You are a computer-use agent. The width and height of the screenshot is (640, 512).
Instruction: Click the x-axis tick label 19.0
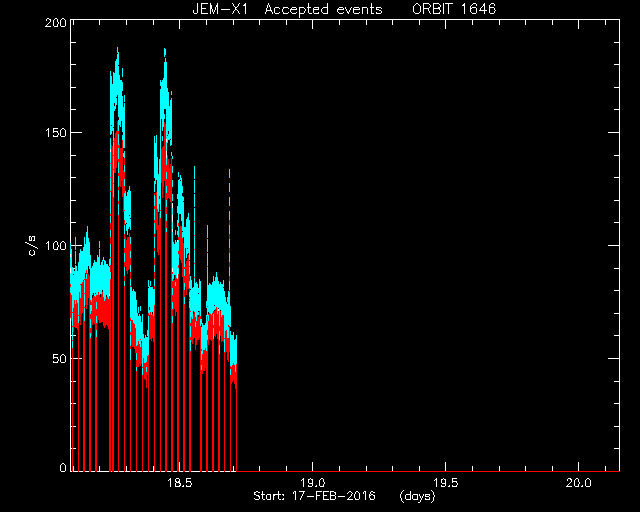[x=313, y=483]
